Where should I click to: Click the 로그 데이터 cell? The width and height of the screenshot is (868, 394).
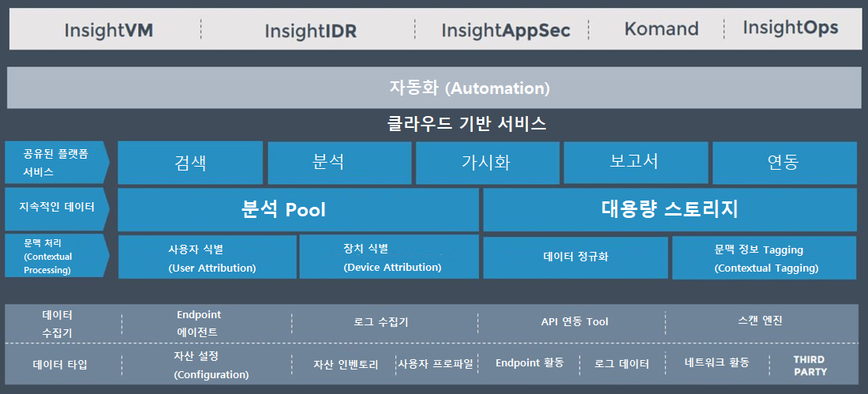point(622,365)
